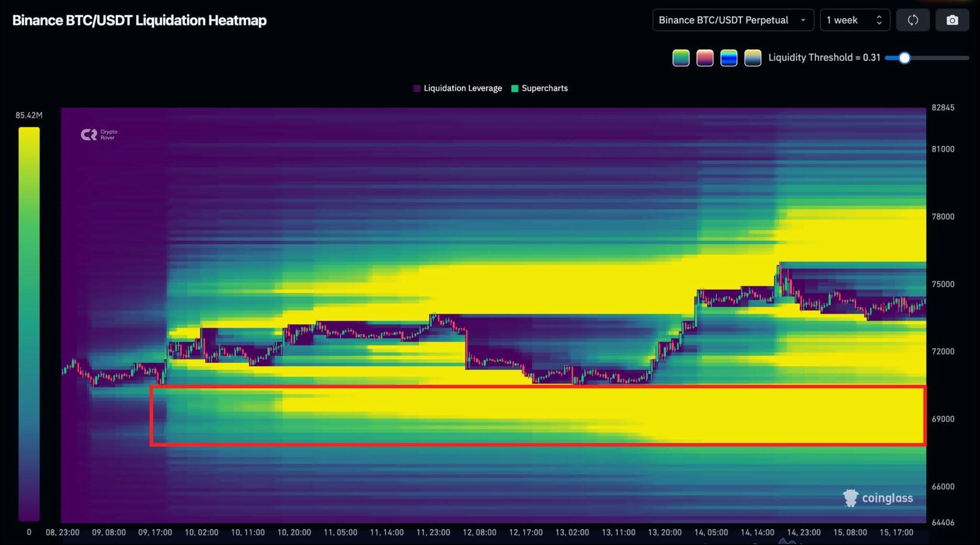Click inside the red highlighted liquidity zone
Viewport: 980px width, 545px height.
[x=538, y=416]
